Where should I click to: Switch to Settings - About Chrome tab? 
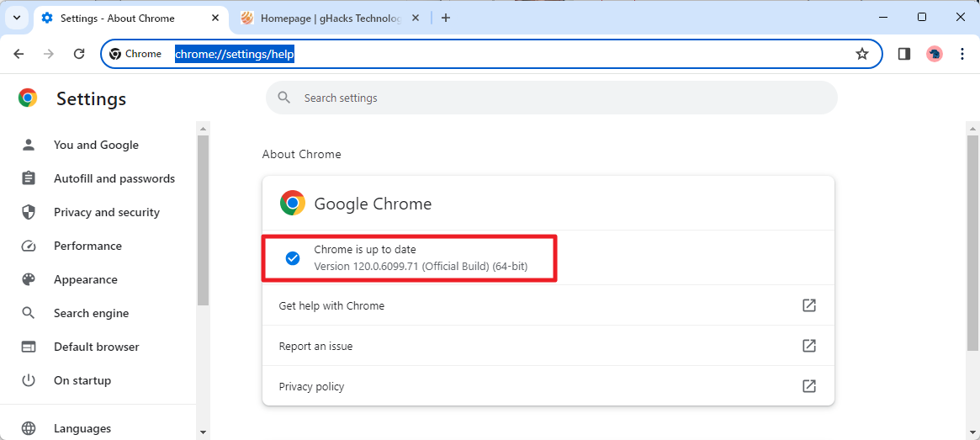[131, 19]
